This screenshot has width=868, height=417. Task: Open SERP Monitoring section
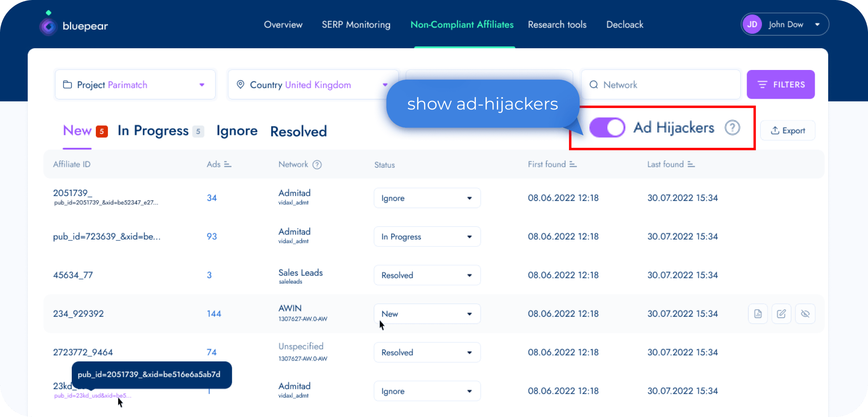point(356,25)
